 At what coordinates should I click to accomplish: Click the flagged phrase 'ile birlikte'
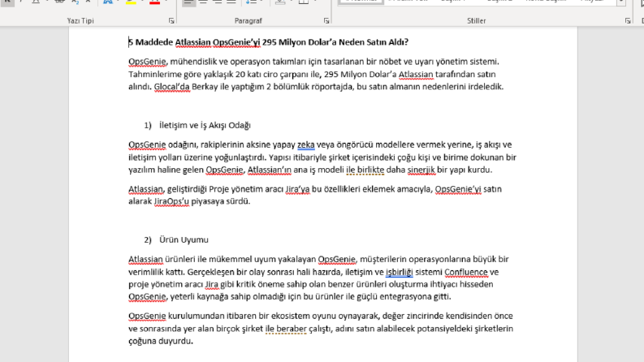pyautogui.click(x=365, y=170)
